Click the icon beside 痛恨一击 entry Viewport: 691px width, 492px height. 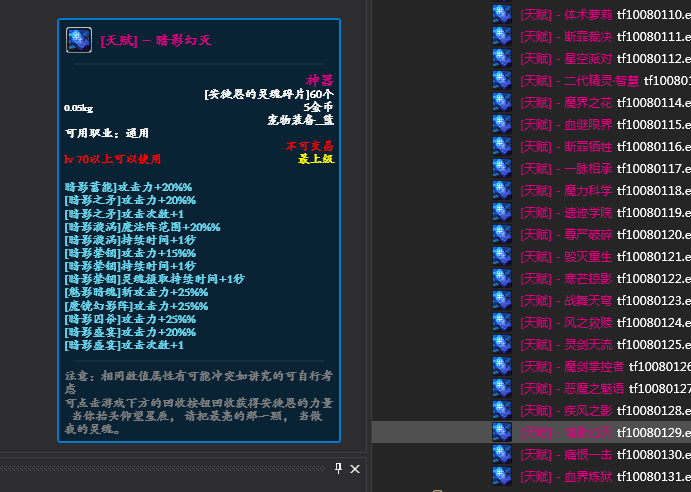point(502,455)
